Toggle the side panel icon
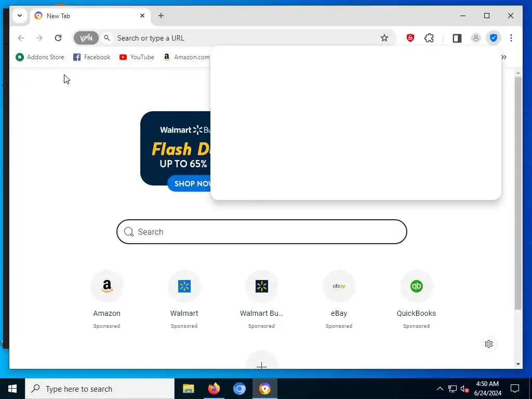 pos(457,38)
